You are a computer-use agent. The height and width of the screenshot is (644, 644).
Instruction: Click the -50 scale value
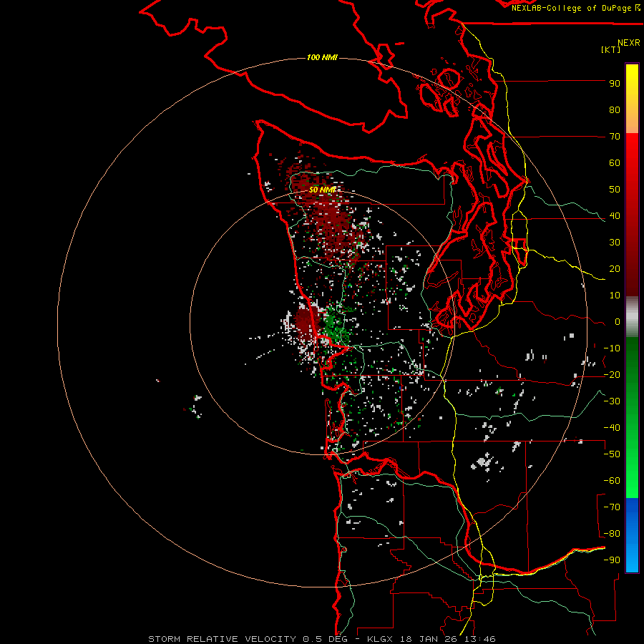click(612, 454)
